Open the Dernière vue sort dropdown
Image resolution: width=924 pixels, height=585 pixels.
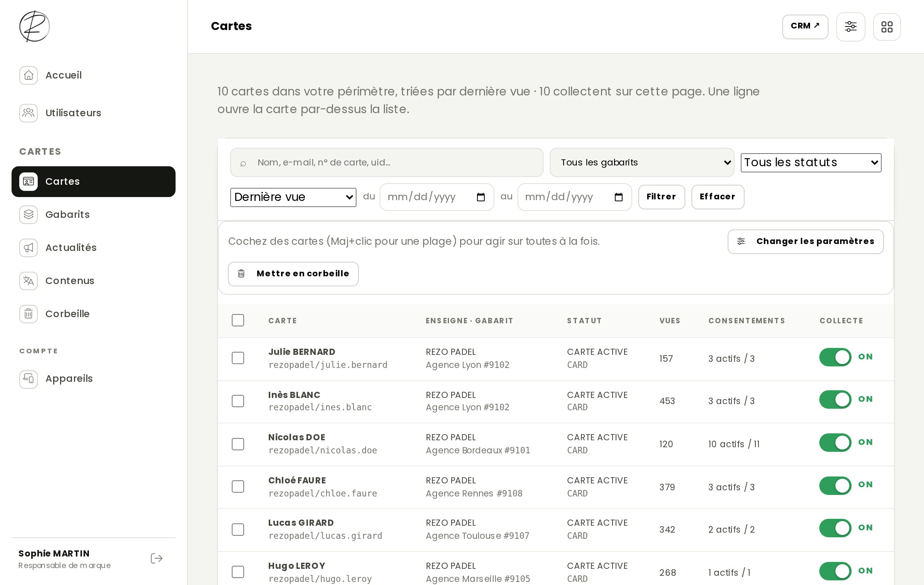(293, 197)
